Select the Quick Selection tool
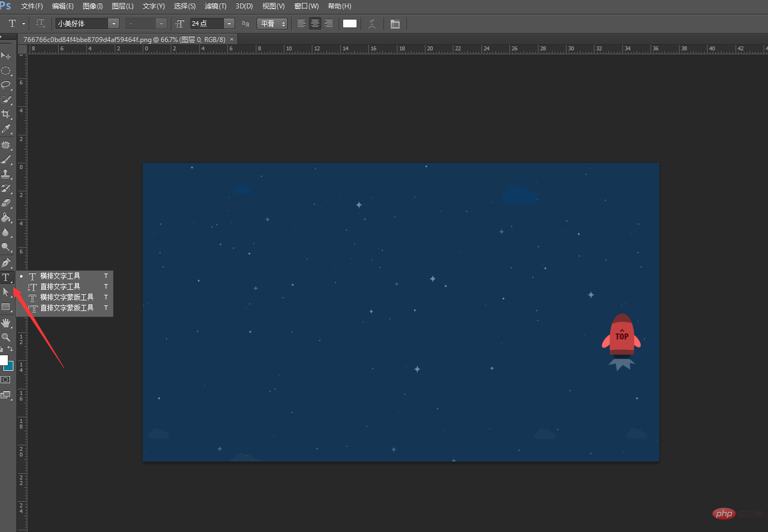 6,100
